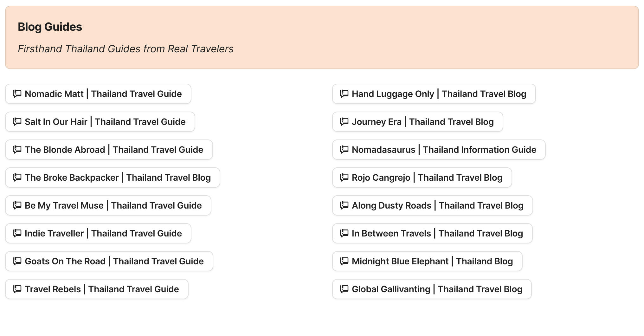Click the speech bubble icon by Midnight Blue Elephant
This screenshot has height=336, width=644.
tap(344, 261)
